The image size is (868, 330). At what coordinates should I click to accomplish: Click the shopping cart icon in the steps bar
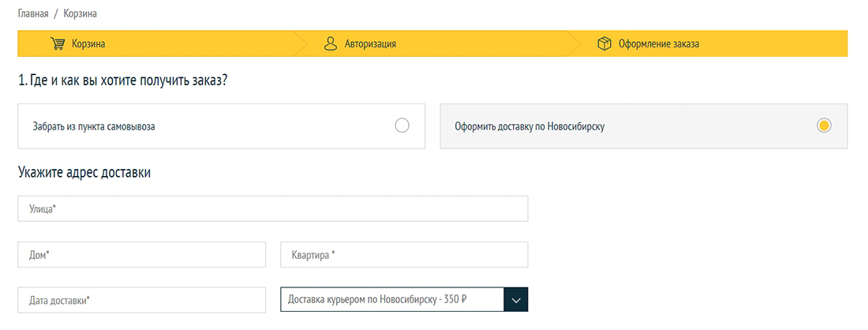tap(57, 43)
